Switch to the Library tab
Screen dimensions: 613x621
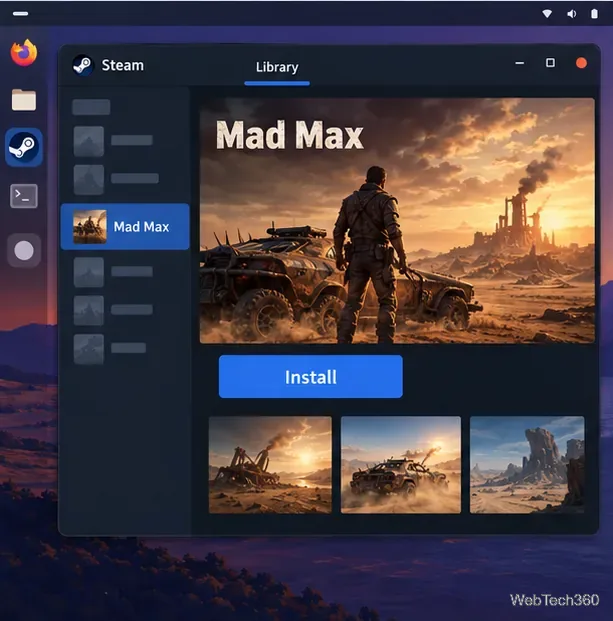(x=277, y=67)
